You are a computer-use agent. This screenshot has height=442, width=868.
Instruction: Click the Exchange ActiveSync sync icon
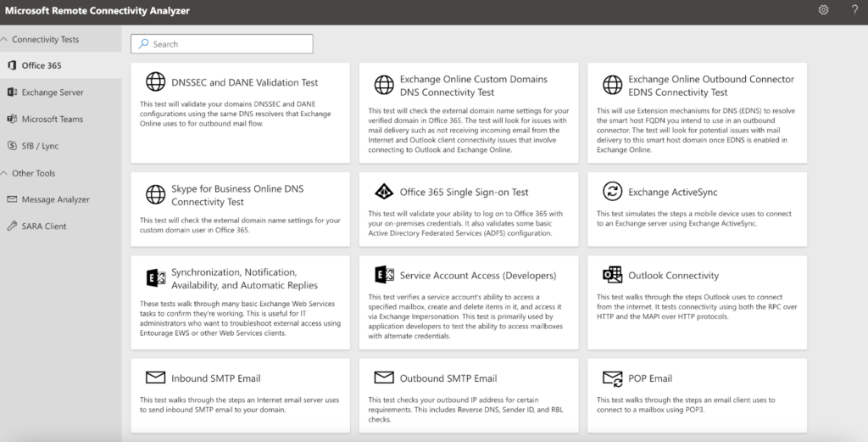(612, 191)
